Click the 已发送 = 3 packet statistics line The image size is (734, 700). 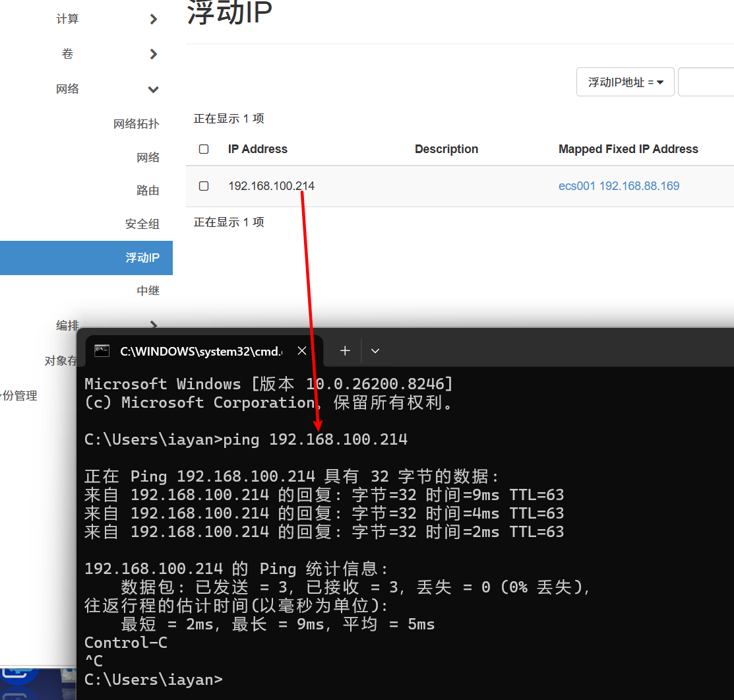point(354,587)
